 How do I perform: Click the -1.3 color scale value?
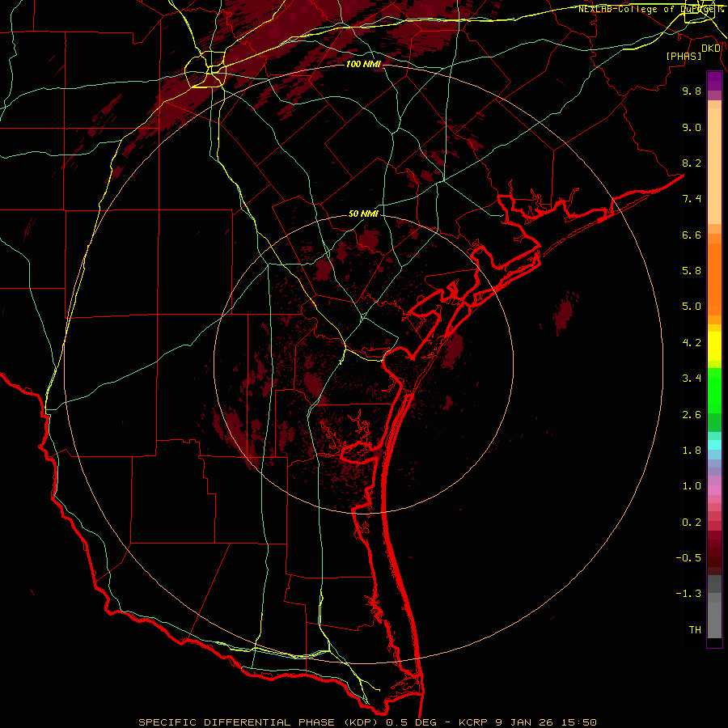[688, 594]
